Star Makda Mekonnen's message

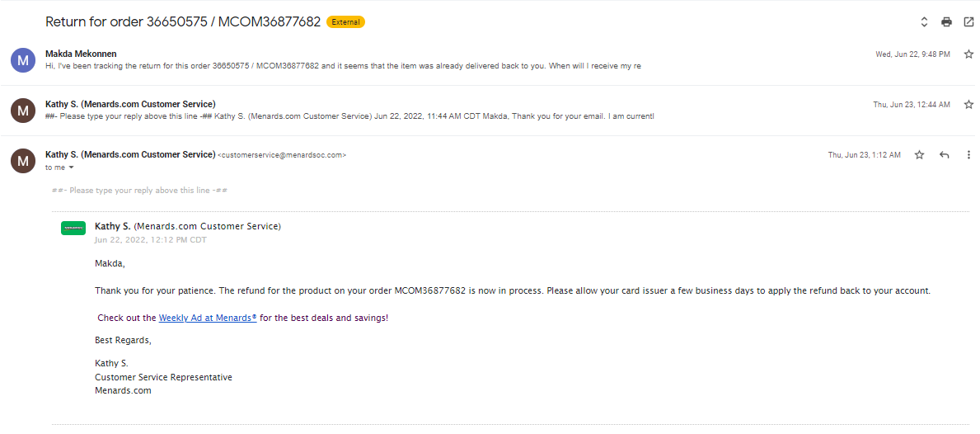[x=968, y=54]
